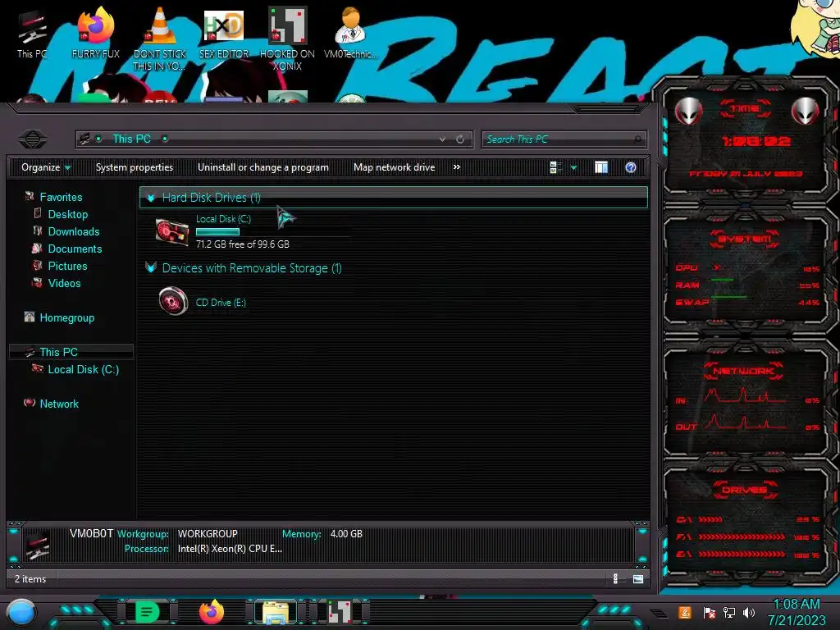Open the Organize menu
Screen dimensions: 840x630
pos(46,167)
